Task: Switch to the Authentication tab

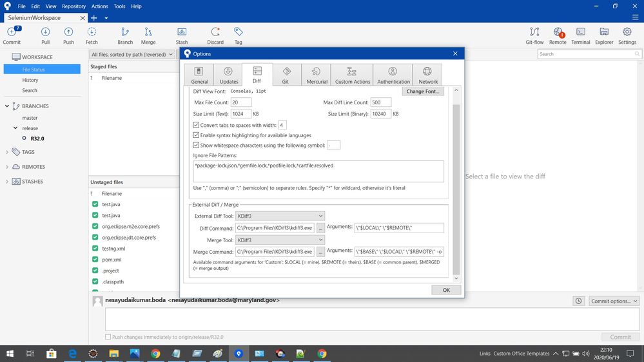Action: [393, 75]
